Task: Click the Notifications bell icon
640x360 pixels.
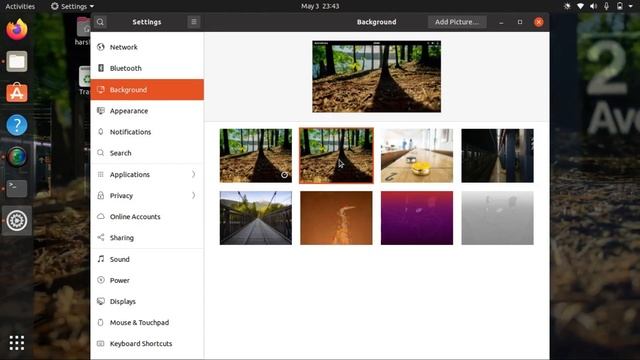Action: 101,132
